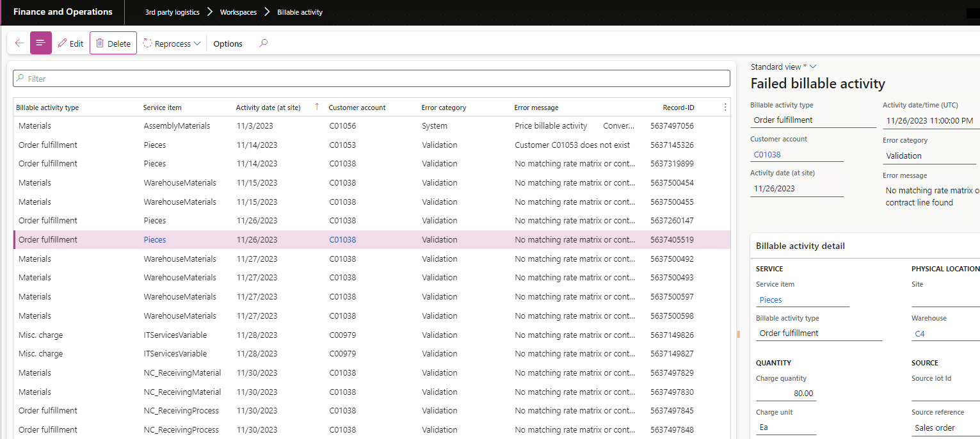
Task: Expand the Standard view selector
Action: point(783,67)
